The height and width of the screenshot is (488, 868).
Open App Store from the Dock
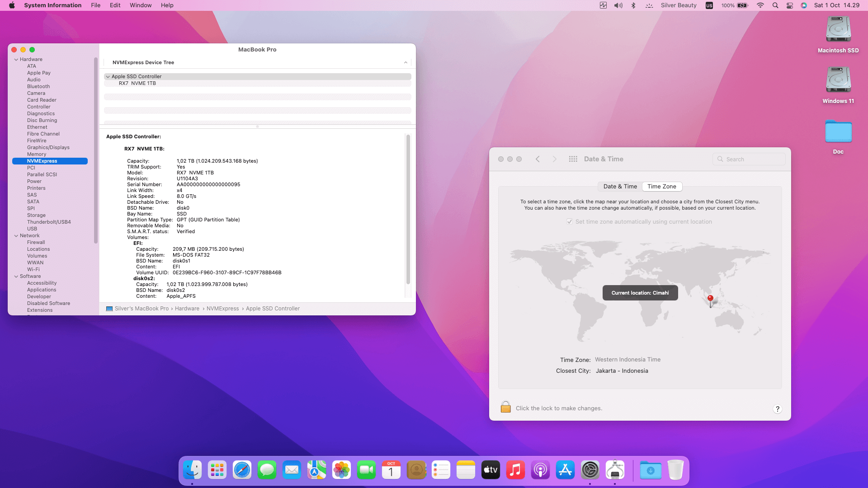[x=566, y=470]
